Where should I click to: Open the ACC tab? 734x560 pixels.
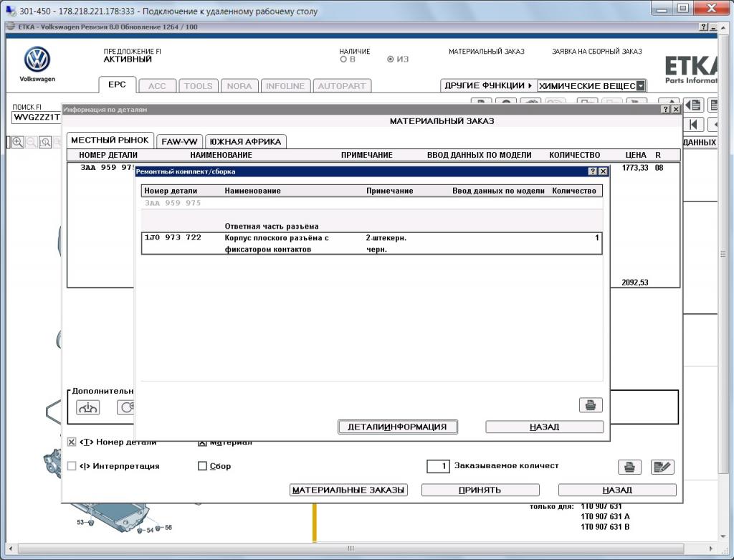click(x=157, y=86)
